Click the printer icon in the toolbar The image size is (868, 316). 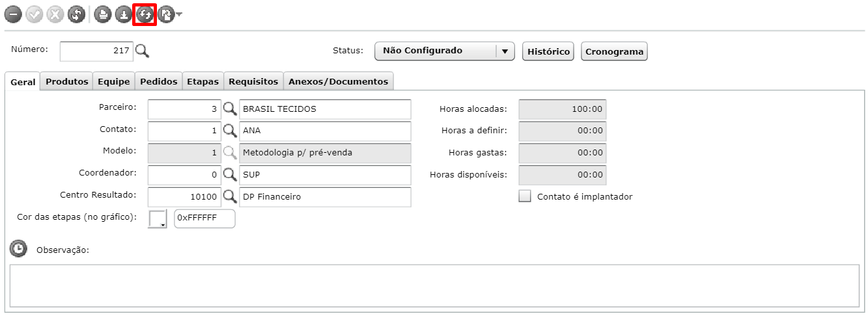[x=102, y=14]
